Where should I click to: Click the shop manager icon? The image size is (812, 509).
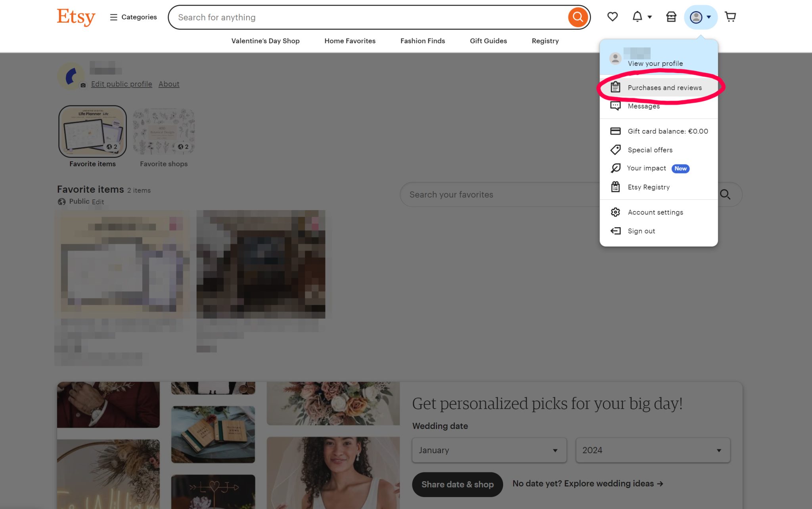point(671,17)
